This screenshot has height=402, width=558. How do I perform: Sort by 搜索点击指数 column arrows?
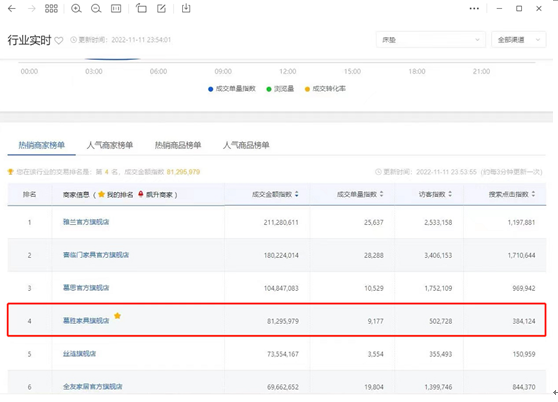pyautogui.click(x=533, y=194)
